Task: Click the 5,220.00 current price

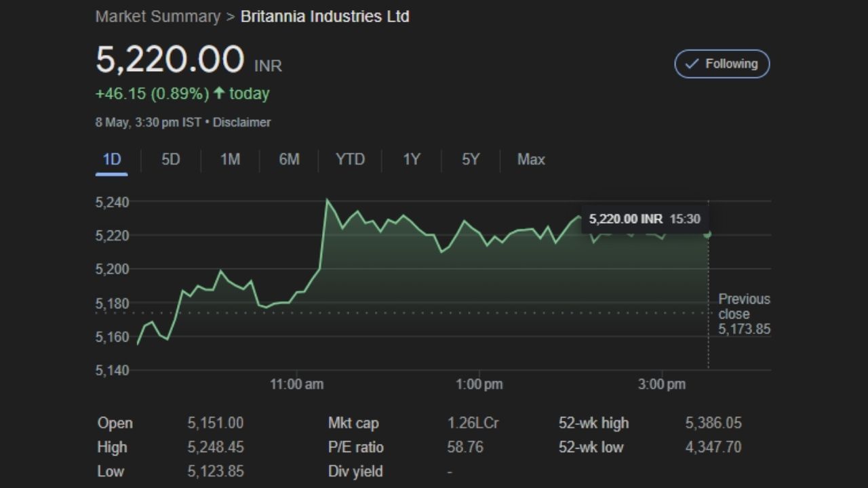Action: (x=170, y=59)
